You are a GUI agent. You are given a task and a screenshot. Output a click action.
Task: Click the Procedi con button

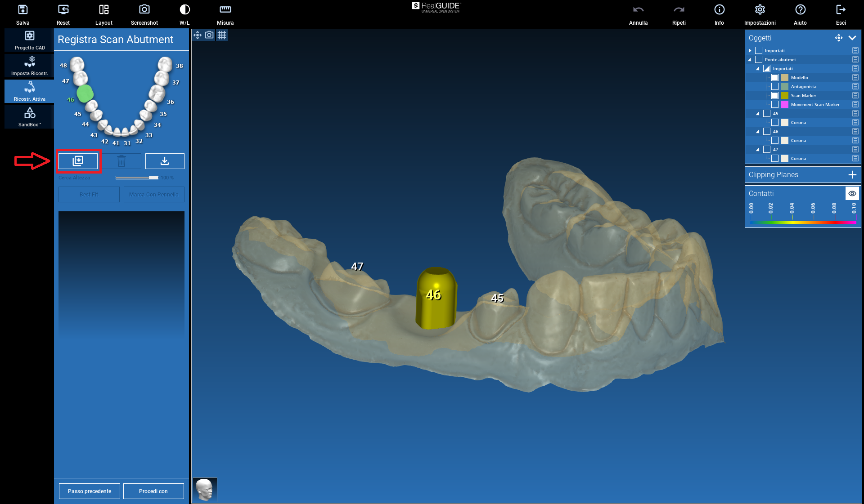[x=153, y=491]
